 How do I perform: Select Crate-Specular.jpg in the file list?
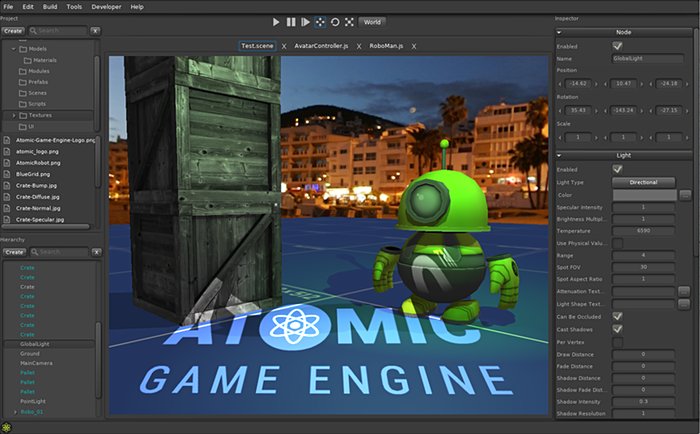point(40,220)
